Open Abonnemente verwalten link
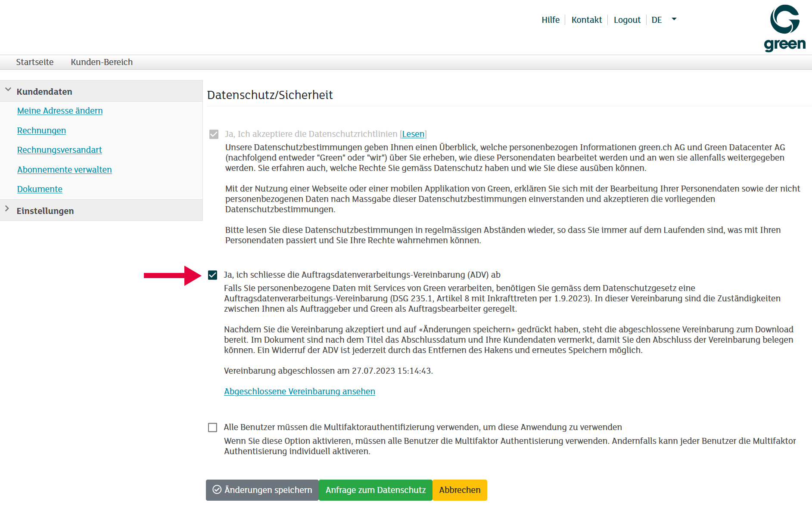The width and height of the screenshot is (812, 505). (x=65, y=170)
